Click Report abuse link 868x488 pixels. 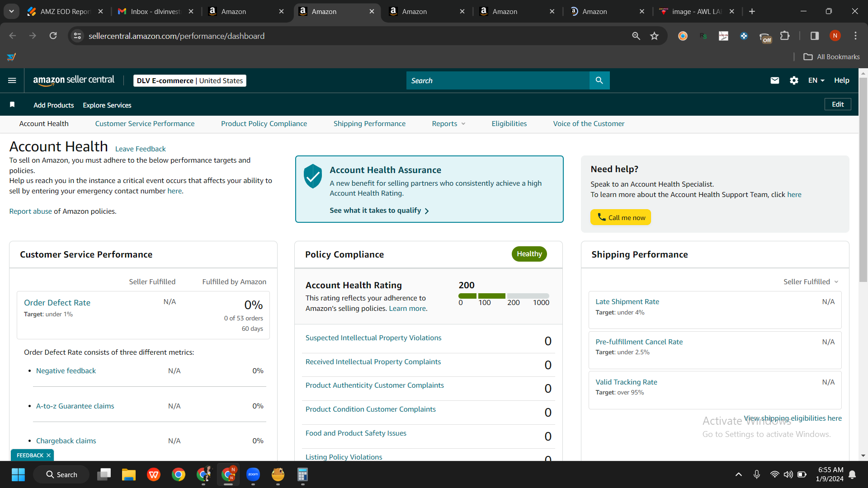coord(31,211)
